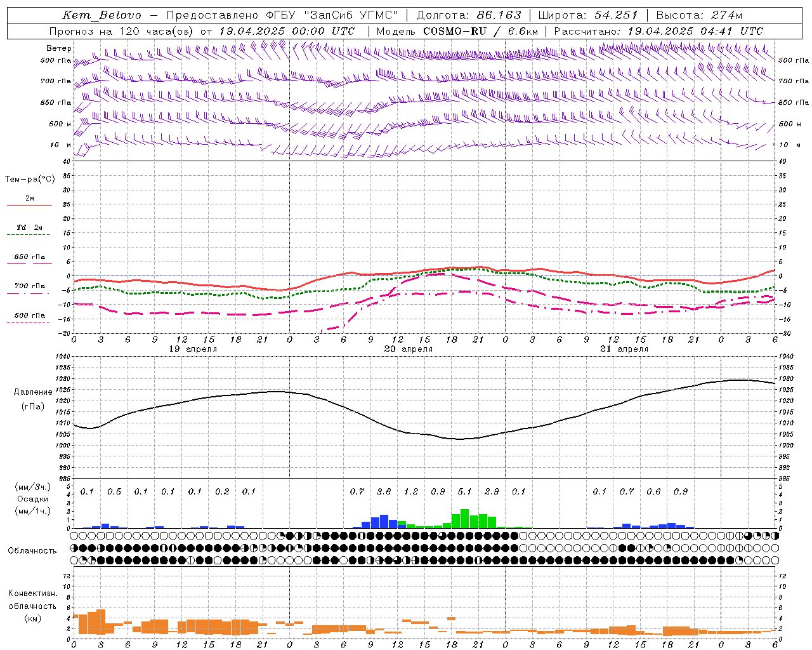Click the '(мм/3ч.)' precipitation unit label
The image size is (812, 650).
coord(33,487)
